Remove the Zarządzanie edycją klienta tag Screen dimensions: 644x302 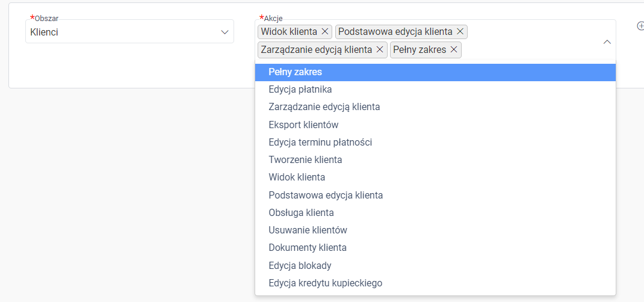point(380,50)
